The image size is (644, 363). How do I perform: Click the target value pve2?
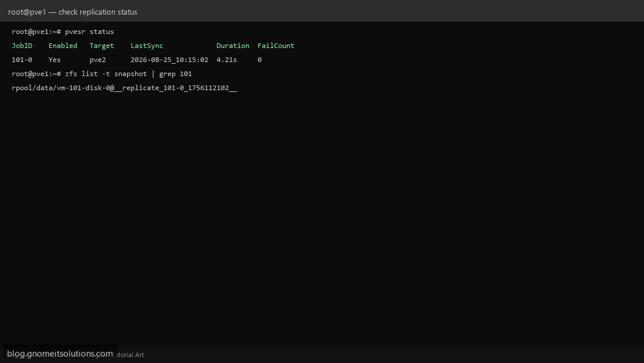pyautogui.click(x=98, y=60)
